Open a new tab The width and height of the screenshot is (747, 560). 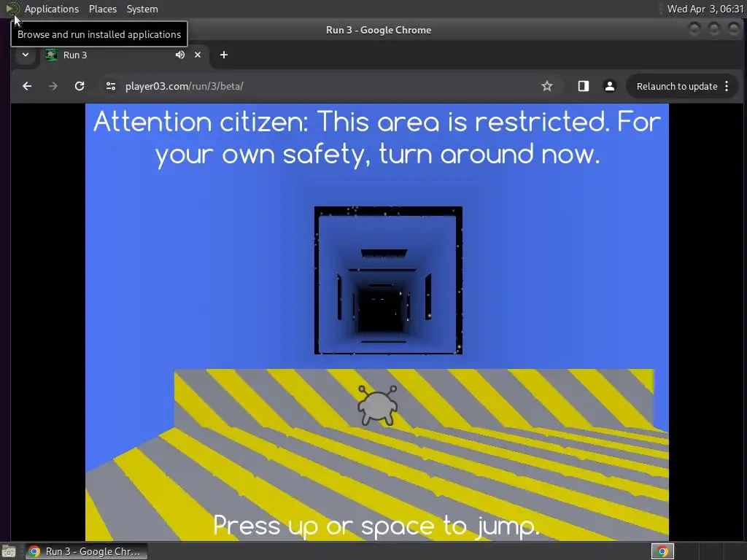coord(224,55)
